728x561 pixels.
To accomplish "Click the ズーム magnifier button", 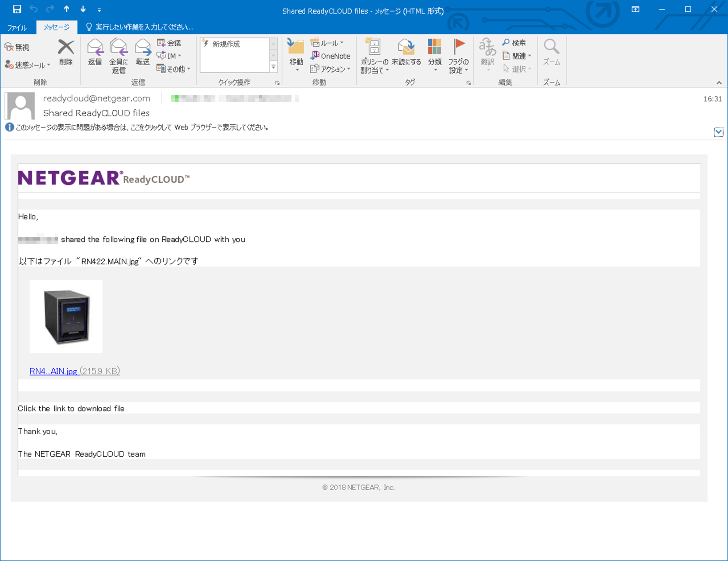I will click(552, 52).
